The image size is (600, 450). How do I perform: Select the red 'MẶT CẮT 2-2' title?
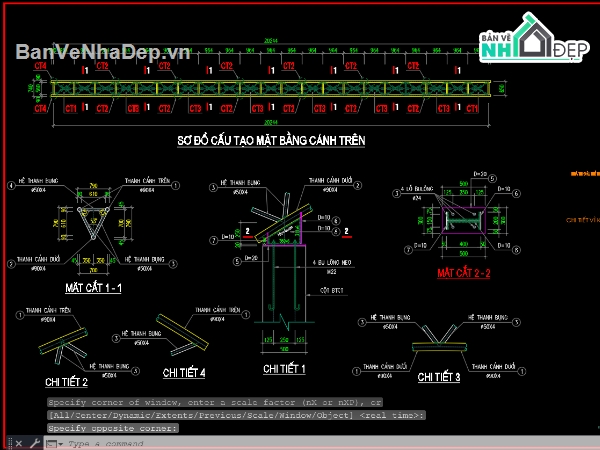463,273
